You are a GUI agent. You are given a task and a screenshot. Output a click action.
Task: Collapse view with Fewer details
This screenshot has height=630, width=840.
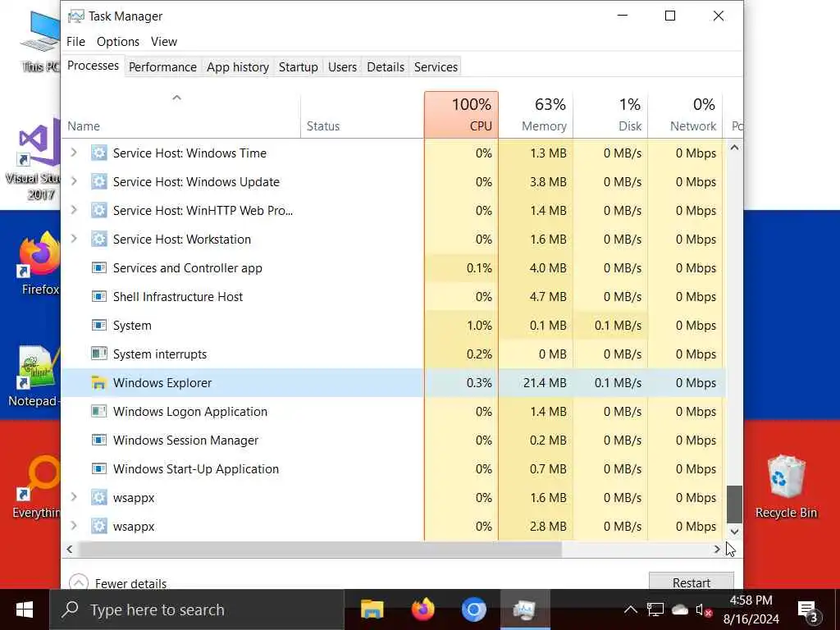pyautogui.click(x=118, y=583)
